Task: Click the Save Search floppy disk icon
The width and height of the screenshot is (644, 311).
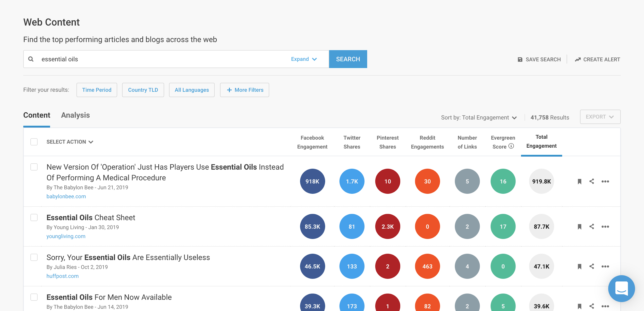Action: tap(520, 60)
